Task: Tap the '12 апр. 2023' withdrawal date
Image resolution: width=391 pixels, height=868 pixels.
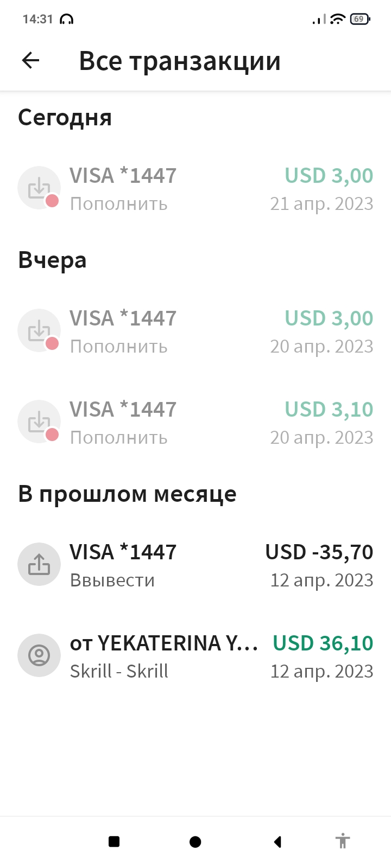Action: pyautogui.click(x=321, y=580)
